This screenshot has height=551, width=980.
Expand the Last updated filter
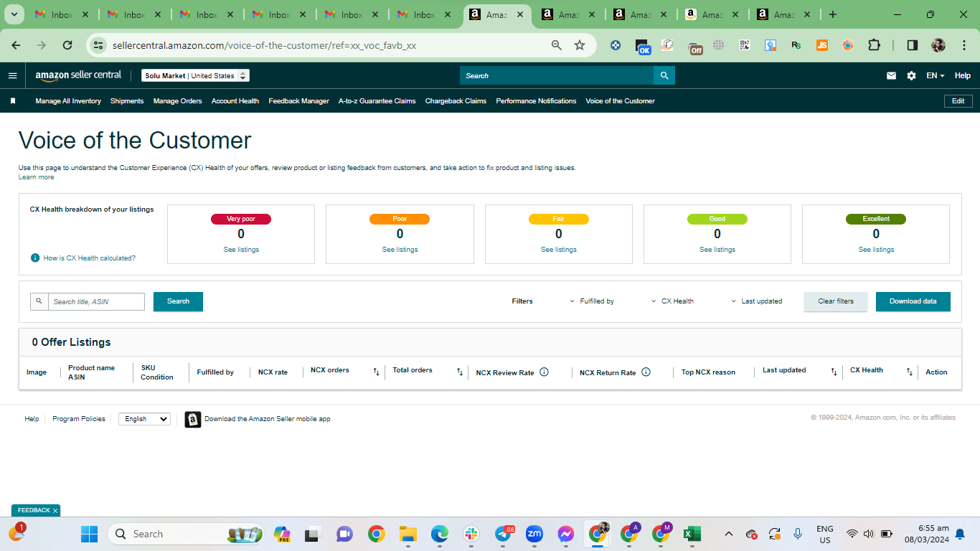757,301
